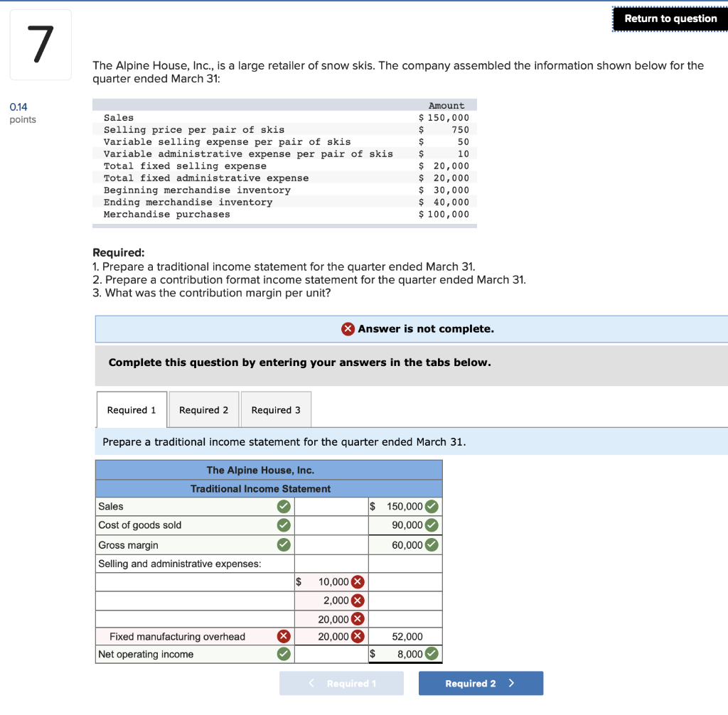This screenshot has width=728, height=715.
Task: Click green check icon next to 8,000 amount
Action: click(x=432, y=654)
